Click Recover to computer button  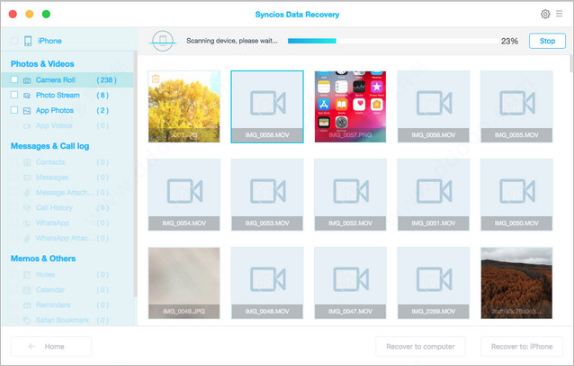[420, 346]
